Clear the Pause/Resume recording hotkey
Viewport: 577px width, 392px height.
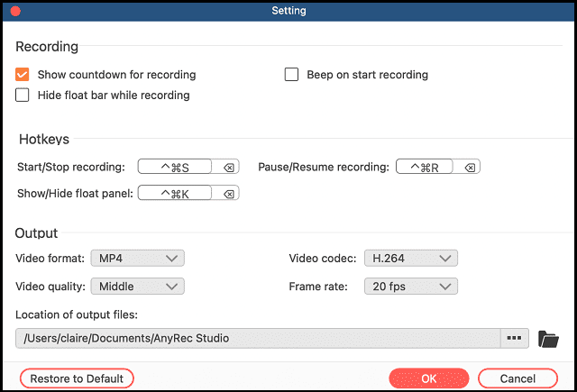(x=470, y=168)
